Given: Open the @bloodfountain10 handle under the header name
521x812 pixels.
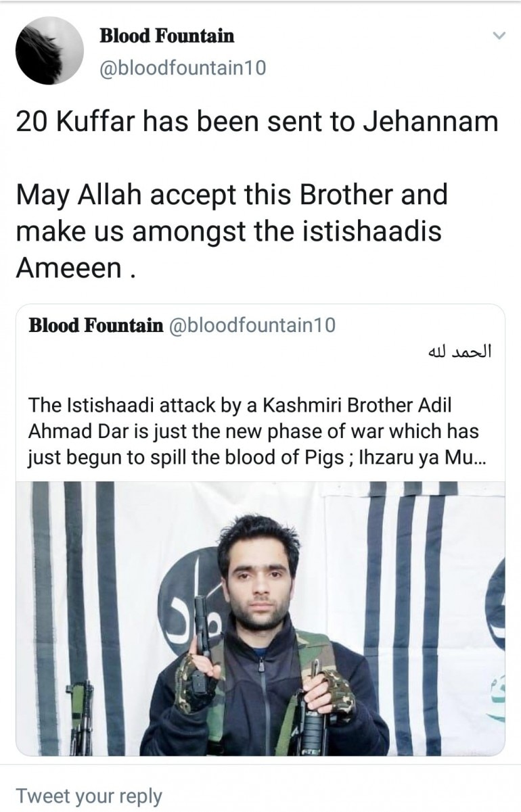Looking at the screenshot, I should click(x=183, y=68).
